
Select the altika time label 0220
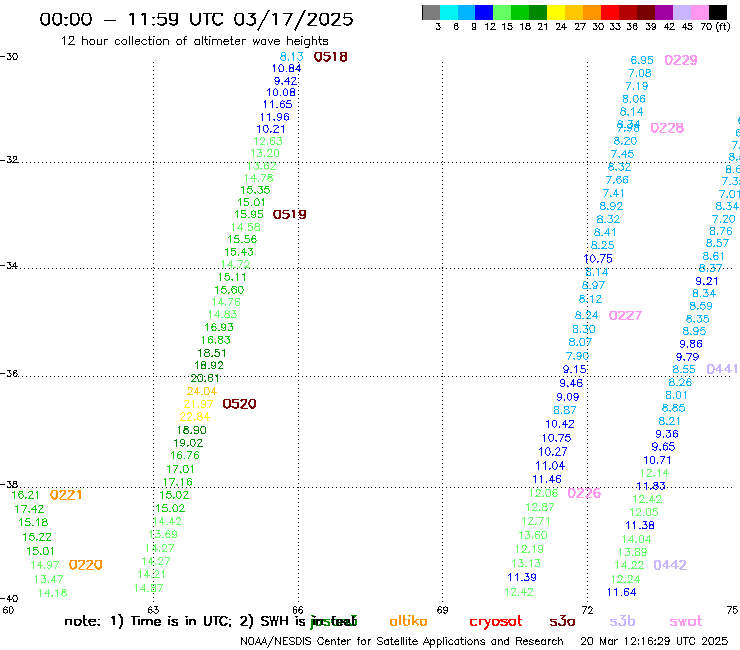(85, 565)
